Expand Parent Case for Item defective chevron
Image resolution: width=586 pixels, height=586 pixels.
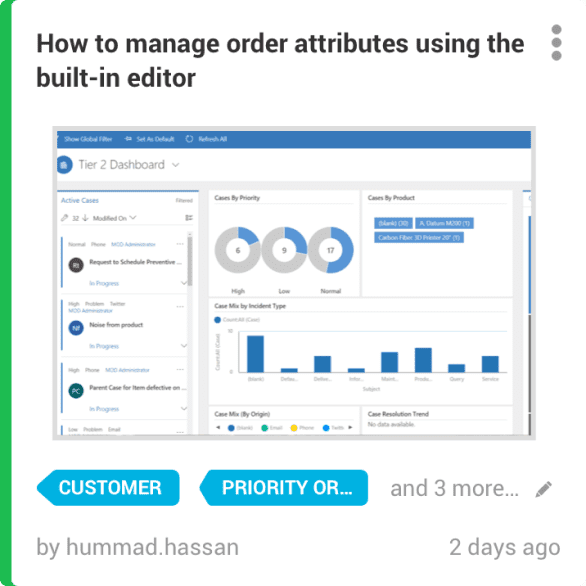point(184,408)
